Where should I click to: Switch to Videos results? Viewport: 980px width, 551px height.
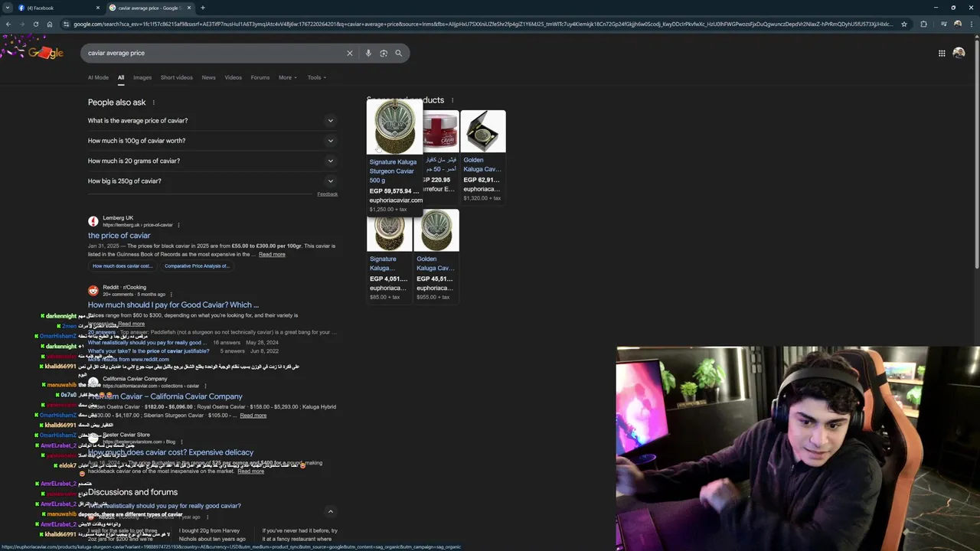[x=233, y=77]
